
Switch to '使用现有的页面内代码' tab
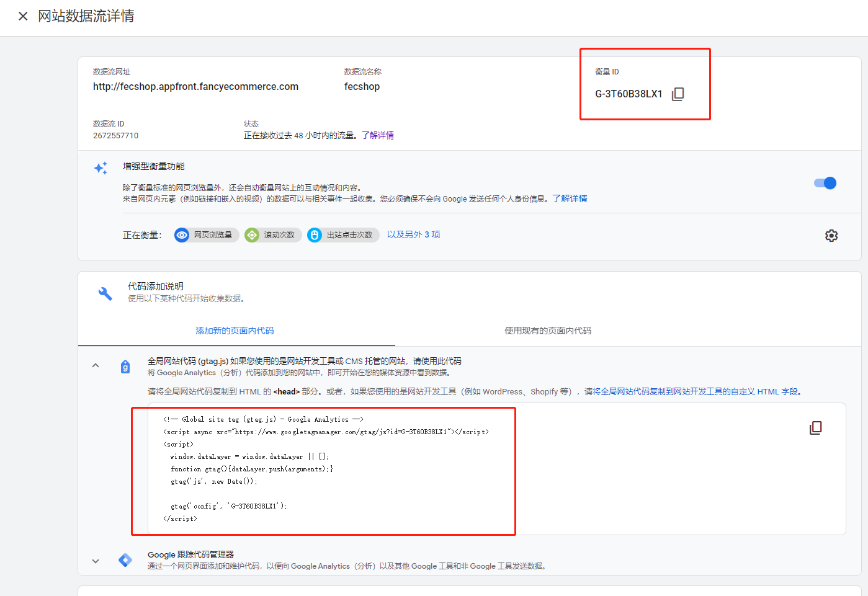[x=548, y=331]
